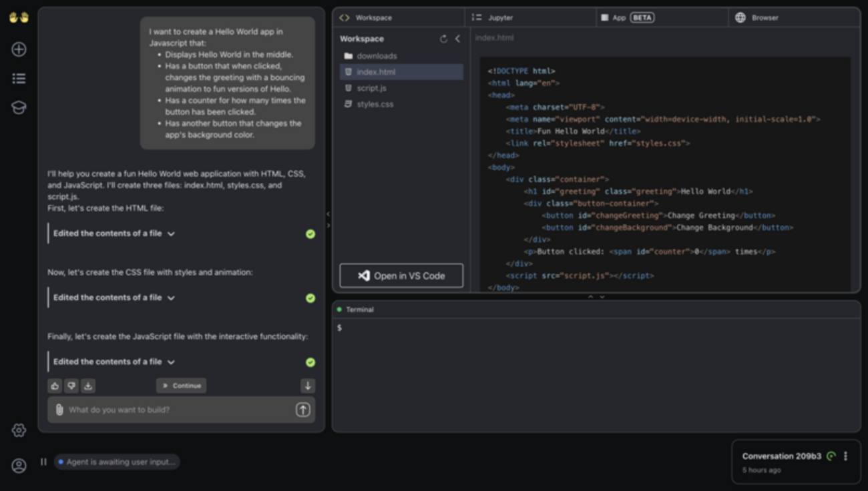Click the thumbs up feedback icon
The width and height of the screenshot is (868, 491).
click(55, 386)
